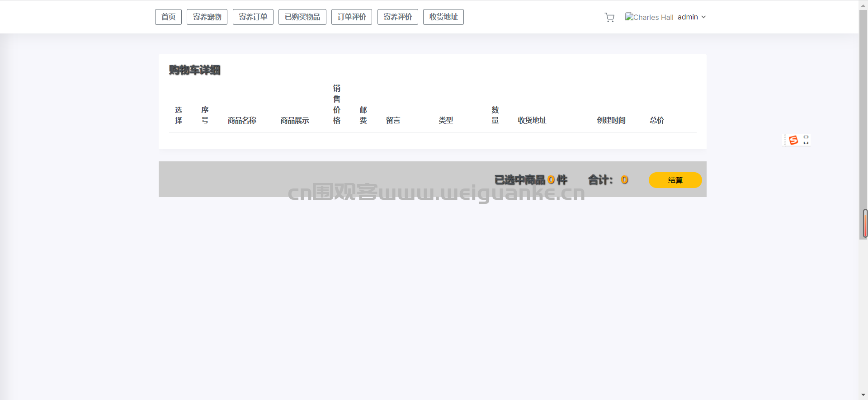
Task: Open 订单评价 nav item
Action: pos(352,17)
